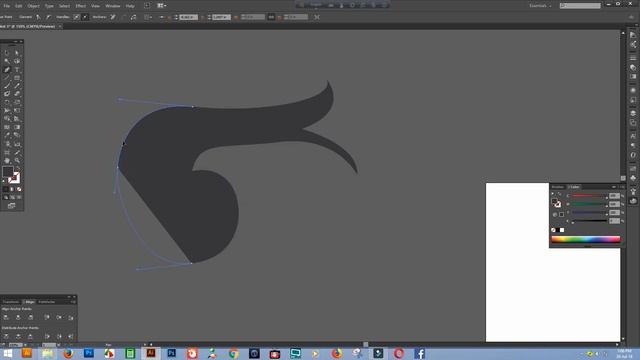Select the Perspective Grid tool
This screenshot has height=360, width=640.
coord(17,118)
